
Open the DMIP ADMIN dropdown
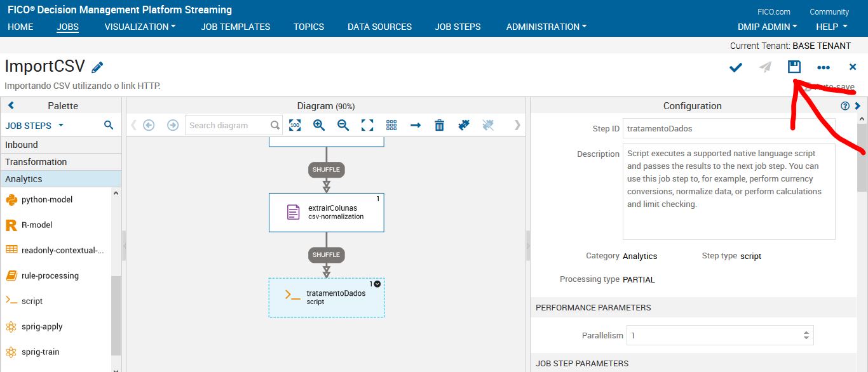click(x=767, y=27)
